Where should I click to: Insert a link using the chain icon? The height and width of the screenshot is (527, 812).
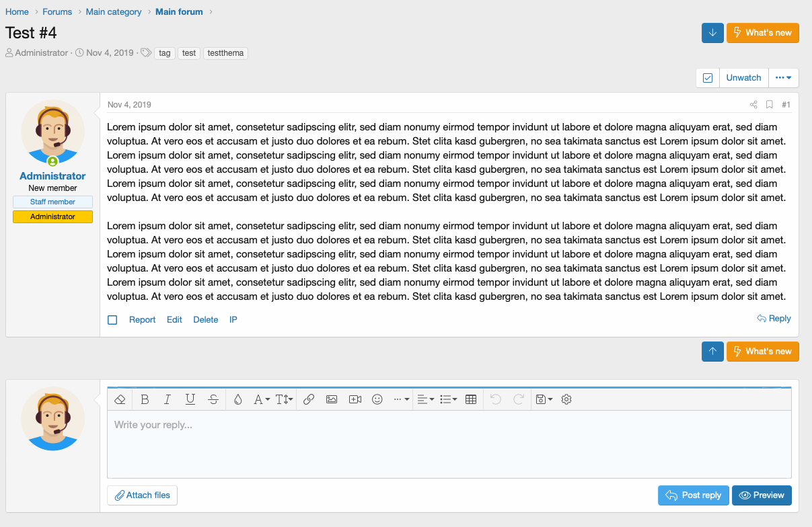tap(309, 399)
